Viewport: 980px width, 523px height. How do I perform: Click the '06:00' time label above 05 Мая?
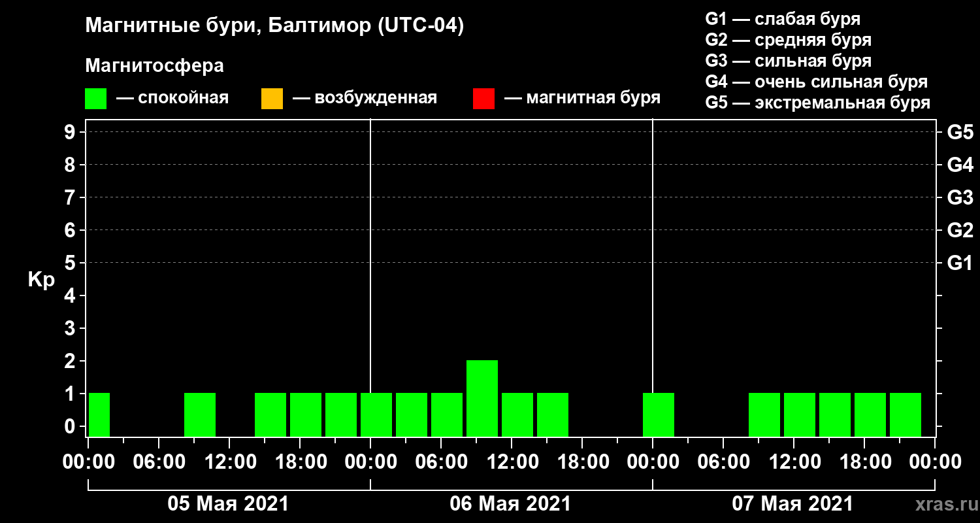tap(159, 462)
